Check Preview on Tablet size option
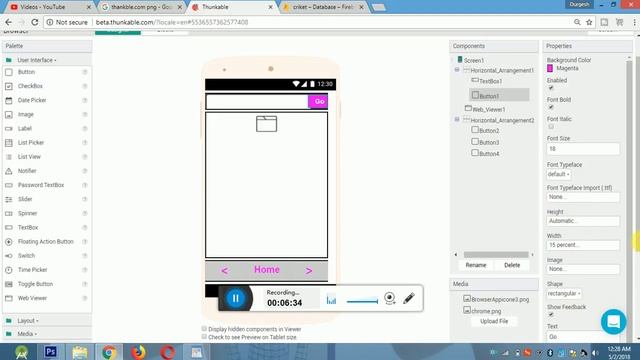Image resolution: width=640 pixels, height=360 pixels. point(204,337)
